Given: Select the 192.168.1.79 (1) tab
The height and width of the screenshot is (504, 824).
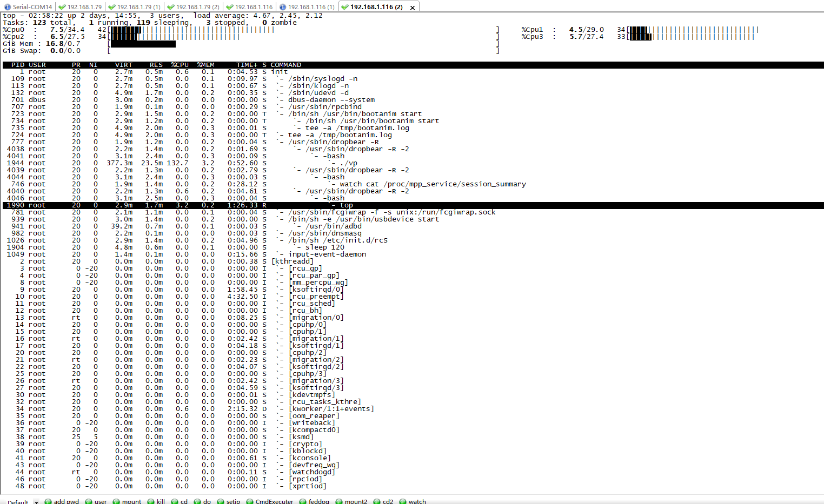Looking at the screenshot, I should [x=134, y=7].
